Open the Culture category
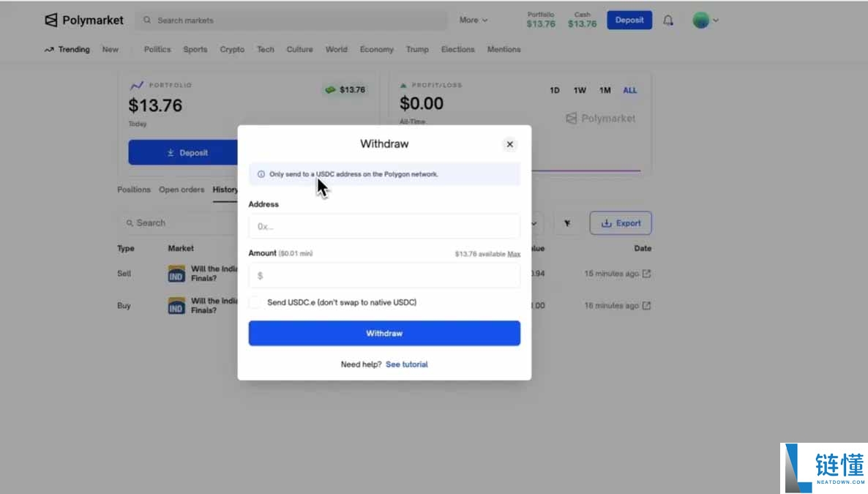 point(299,49)
